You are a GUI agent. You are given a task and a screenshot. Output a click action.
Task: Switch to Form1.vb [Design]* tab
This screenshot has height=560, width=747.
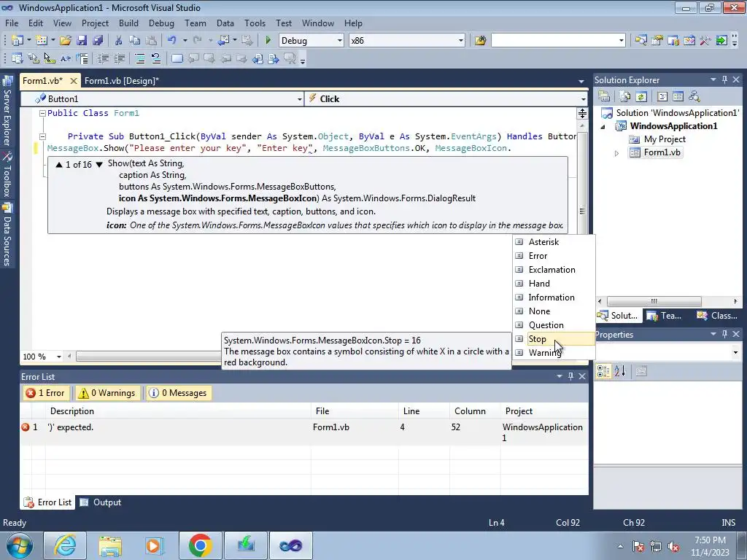coord(122,80)
